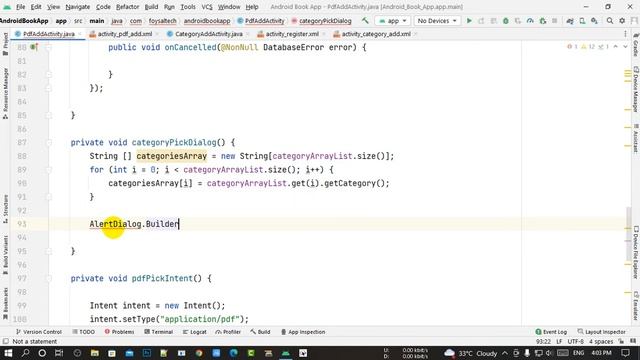The image size is (640, 360).
Task: Run the app with green play button
Action: tap(469, 20)
